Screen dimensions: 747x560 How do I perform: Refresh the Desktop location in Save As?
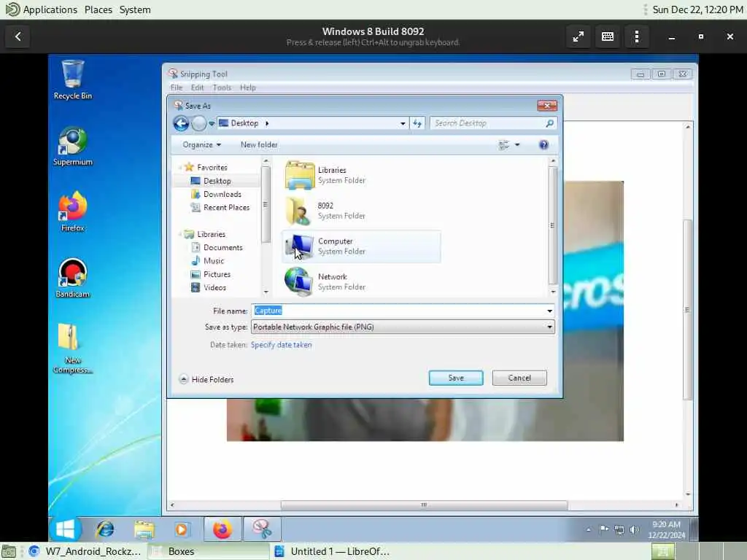(x=417, y=123)
